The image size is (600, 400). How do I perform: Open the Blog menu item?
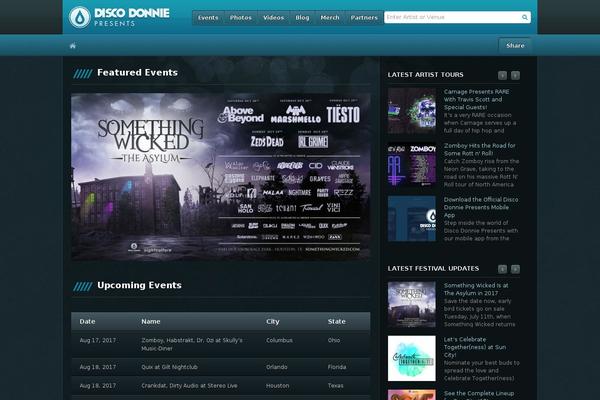click(302, 17)
